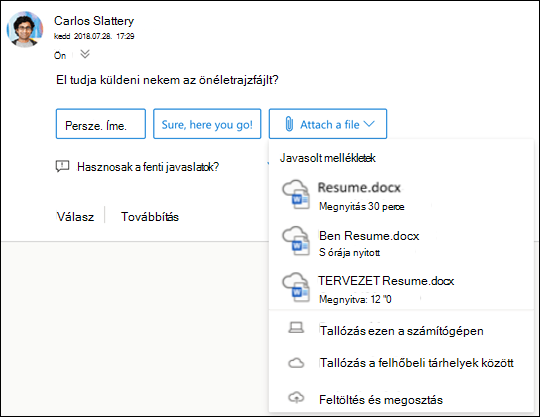Screen dimensions: 540x417
Task: Choose the "Persze. Íme." suggested reply
Action: pyautogui.click(x=101, y=124)
